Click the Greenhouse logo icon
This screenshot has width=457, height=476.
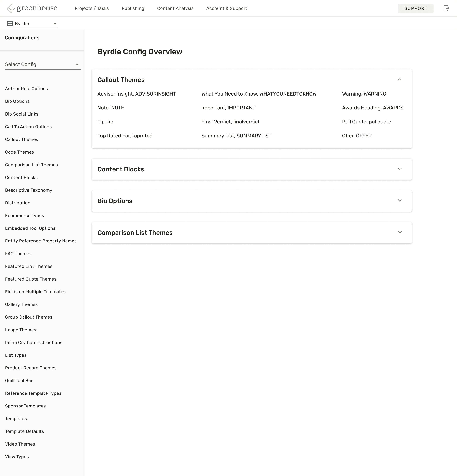pyautogui.click(x=10, y=9)
